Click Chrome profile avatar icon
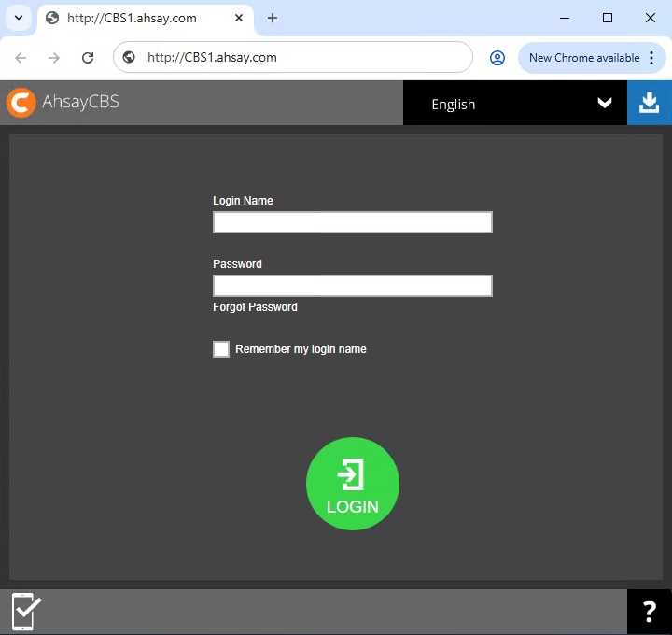The image size is (672, 635). pyautogui.click(x=497, y=58)
